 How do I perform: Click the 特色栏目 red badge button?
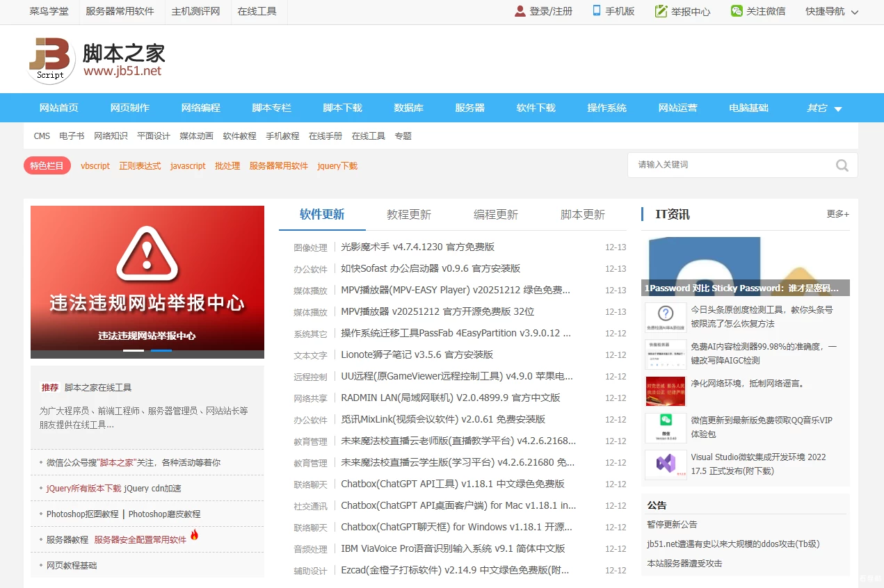(x=47, y=166)
